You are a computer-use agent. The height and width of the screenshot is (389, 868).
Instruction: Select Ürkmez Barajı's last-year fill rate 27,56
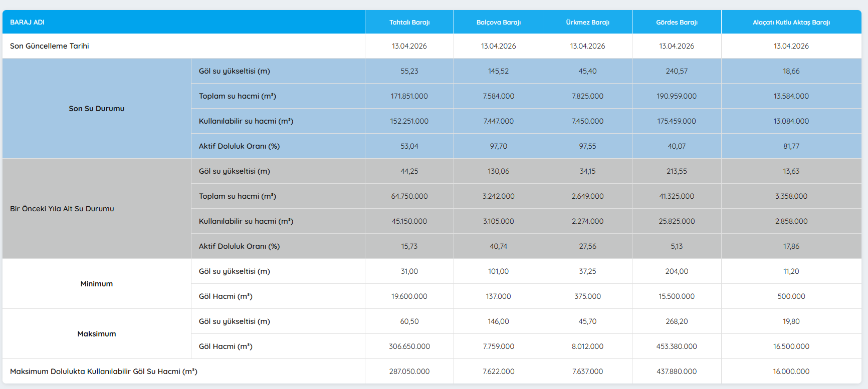pyautogui.click(x=587, y=246)
